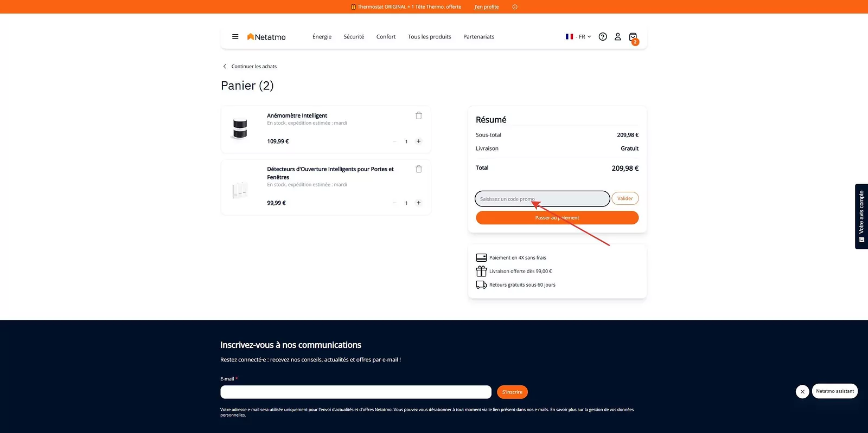Open the FR language dropdown
868x433 pixels.
tap(578, 37)
